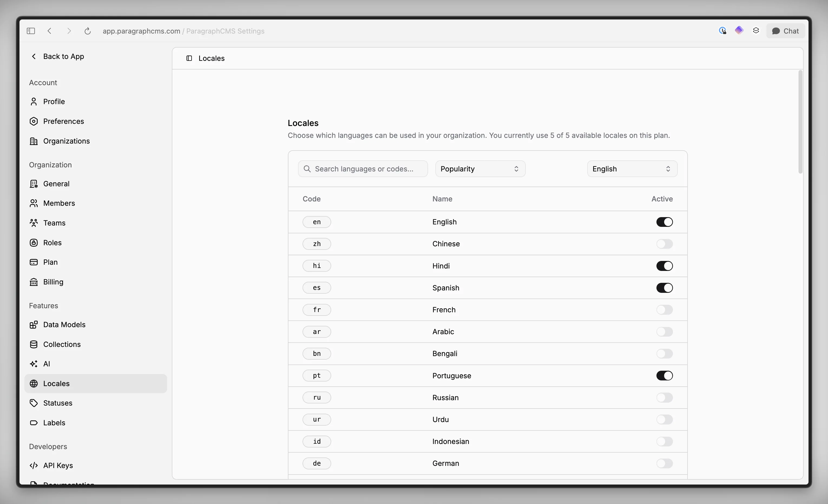The width and height of the screenshot is (828, 504).
Task: Click the General building icon
Action: 34,184
